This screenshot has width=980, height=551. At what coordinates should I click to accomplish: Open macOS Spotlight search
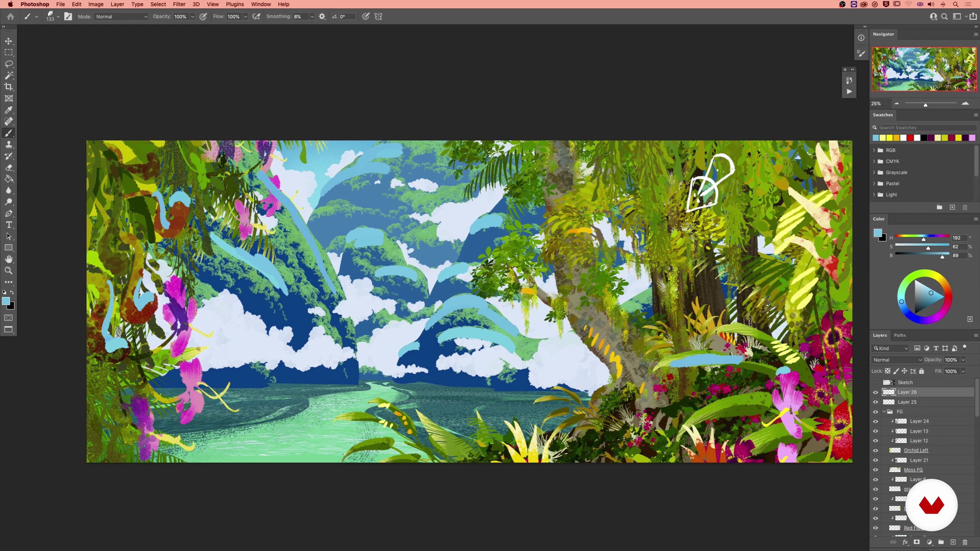click(956, 4)
